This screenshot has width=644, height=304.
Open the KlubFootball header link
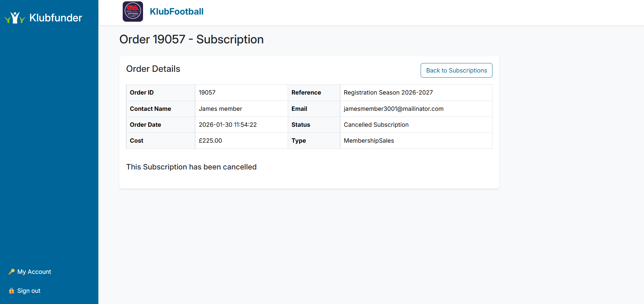point(177,12)
